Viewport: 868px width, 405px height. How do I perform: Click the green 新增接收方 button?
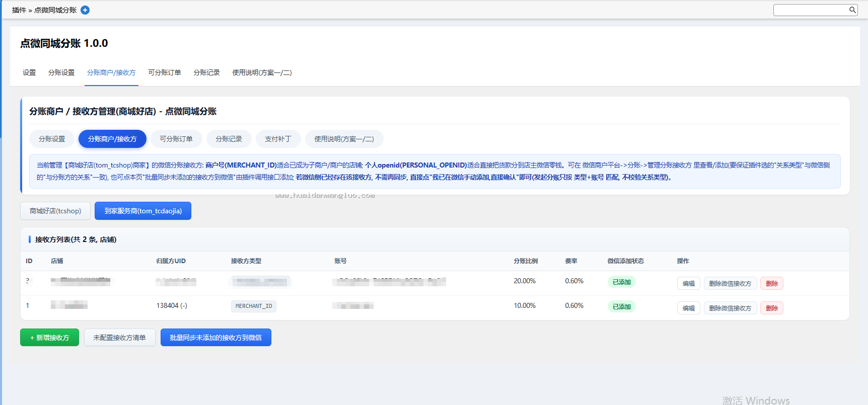49,338
